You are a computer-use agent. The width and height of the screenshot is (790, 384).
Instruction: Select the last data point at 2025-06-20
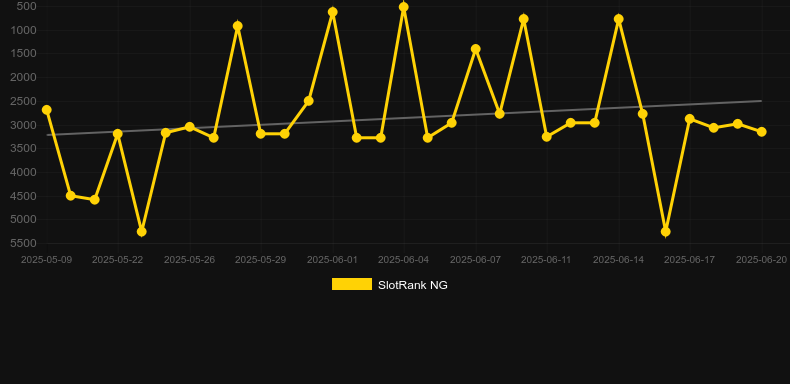tap(762, 132)
